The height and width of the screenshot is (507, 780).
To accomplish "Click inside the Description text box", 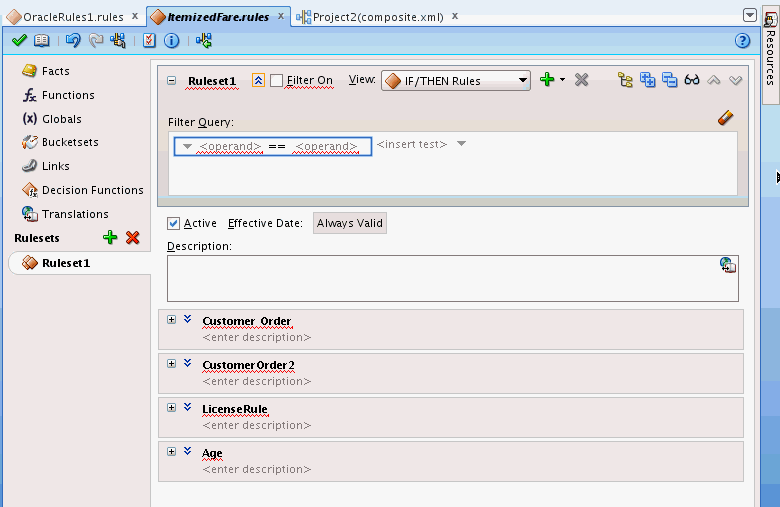I will point(453,278).
